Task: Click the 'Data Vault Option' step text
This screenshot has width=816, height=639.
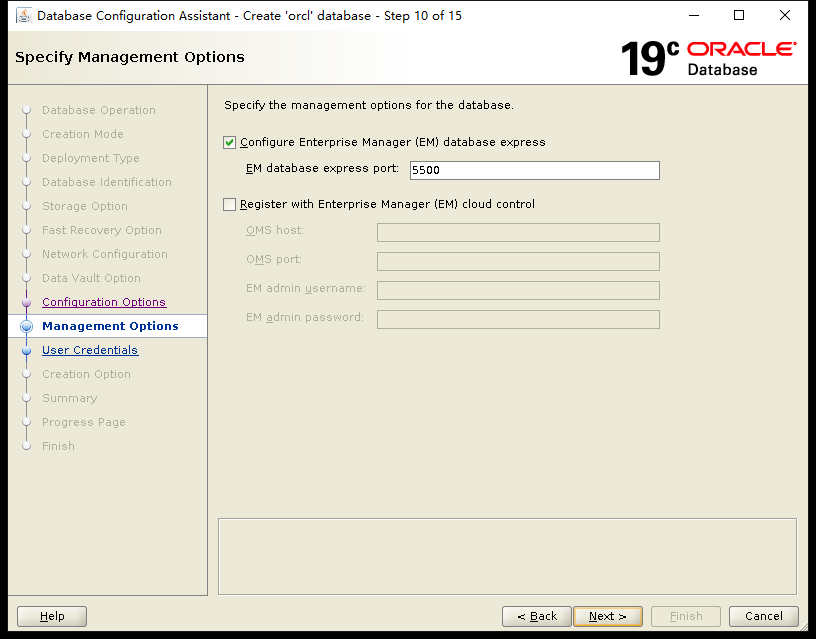Action: click(x=91, y=278)
